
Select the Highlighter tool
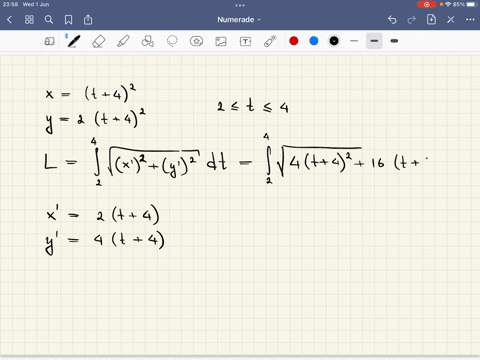[x=123, y=41]
